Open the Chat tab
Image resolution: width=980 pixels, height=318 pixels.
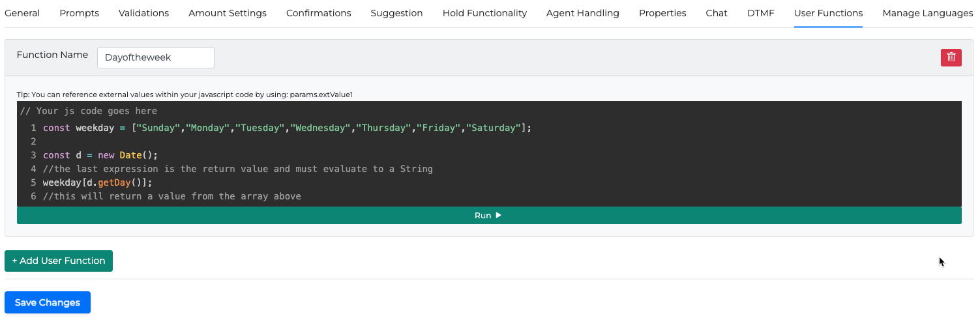[x=716, y=13]
